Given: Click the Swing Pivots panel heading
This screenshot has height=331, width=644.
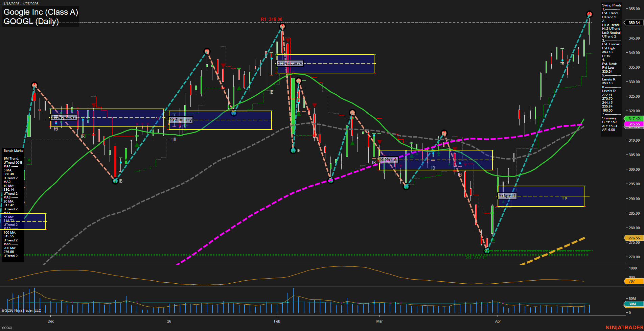Looking at the screenshot, I should coord(612,5).
